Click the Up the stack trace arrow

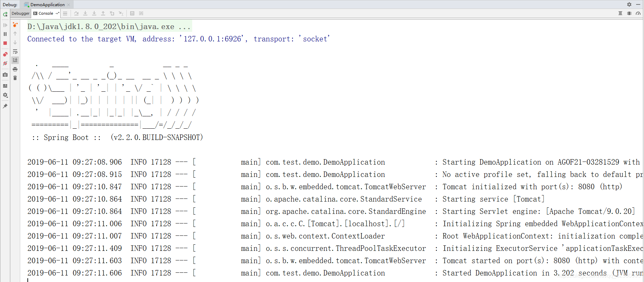click(x=15, y=34)
